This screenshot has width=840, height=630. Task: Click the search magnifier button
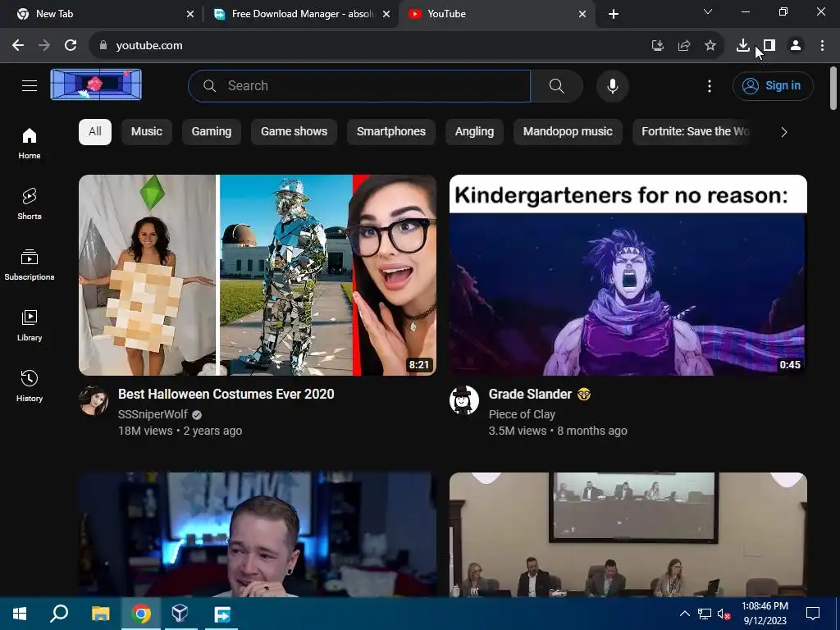coord(557,85)
